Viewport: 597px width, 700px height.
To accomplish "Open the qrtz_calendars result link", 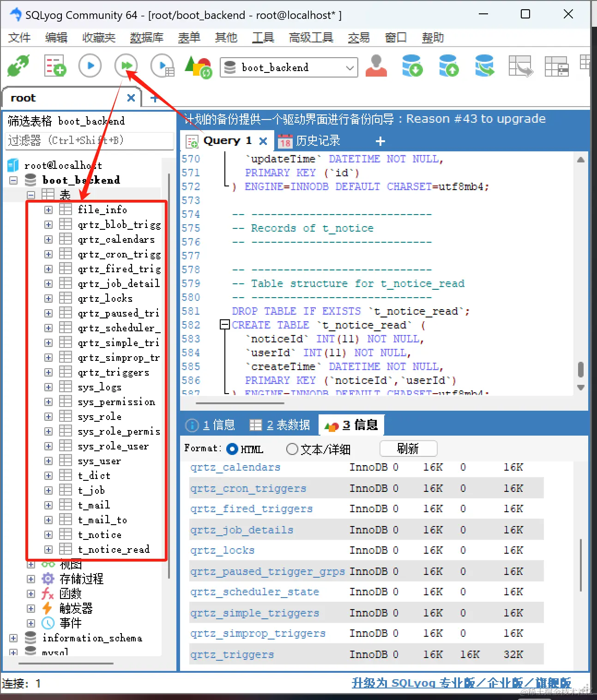I will 235,467.
